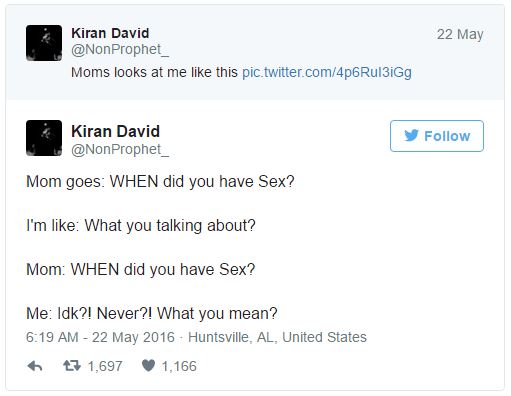
Task: Open the avatar beside the Follow button
Action: click(44, 138)
